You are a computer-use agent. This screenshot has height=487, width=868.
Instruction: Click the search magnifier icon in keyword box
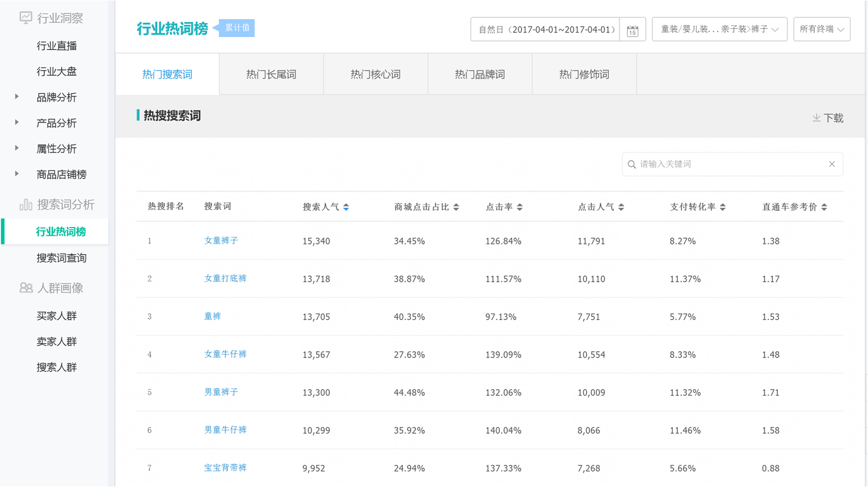click(632, 165)
